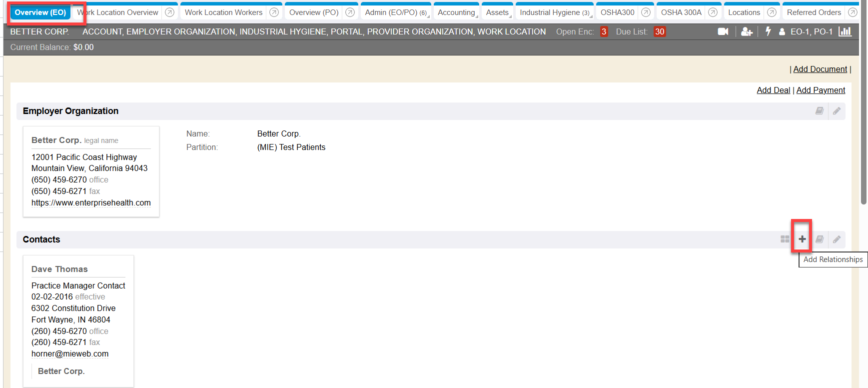Pop out the OSHA300 tab arrow
This screenshot has width=868, height=388.
point(646,12)
